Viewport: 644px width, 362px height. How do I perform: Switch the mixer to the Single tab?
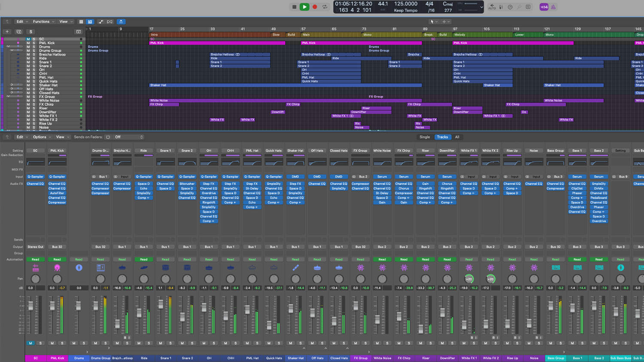[425, 137]
